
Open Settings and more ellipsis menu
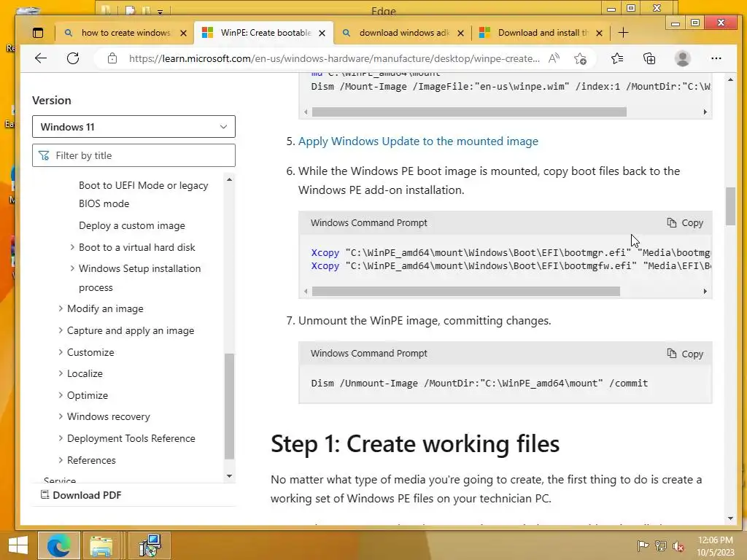coord(716,58)
